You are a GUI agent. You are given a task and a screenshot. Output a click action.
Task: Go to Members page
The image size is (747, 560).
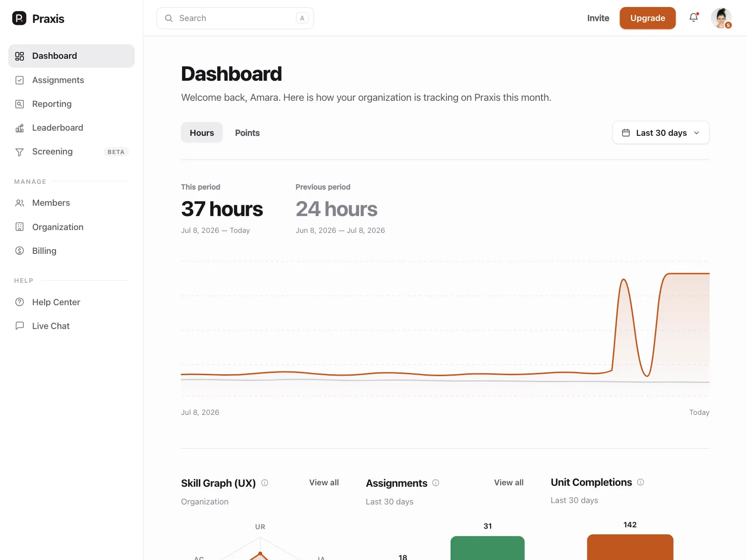pos(71,203)
